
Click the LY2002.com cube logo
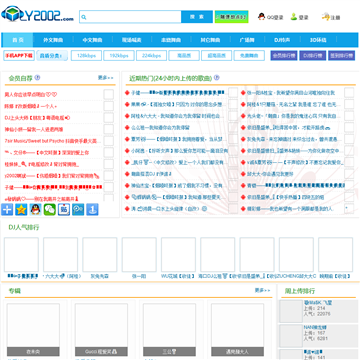point(37,14)
